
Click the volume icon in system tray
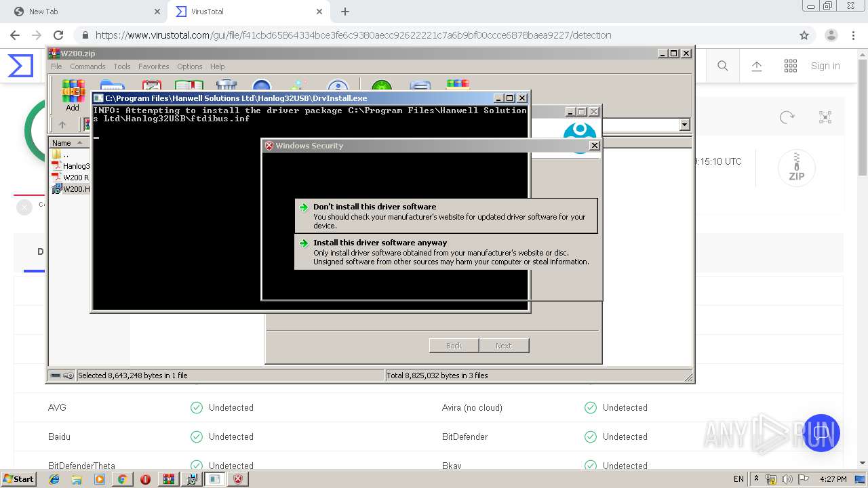(787, 479)
